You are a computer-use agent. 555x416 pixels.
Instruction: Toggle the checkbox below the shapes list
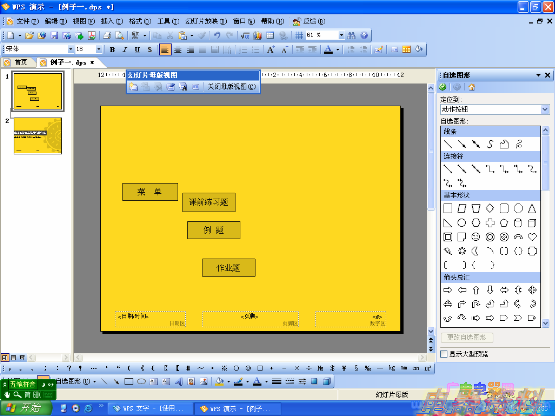[444, 354]
